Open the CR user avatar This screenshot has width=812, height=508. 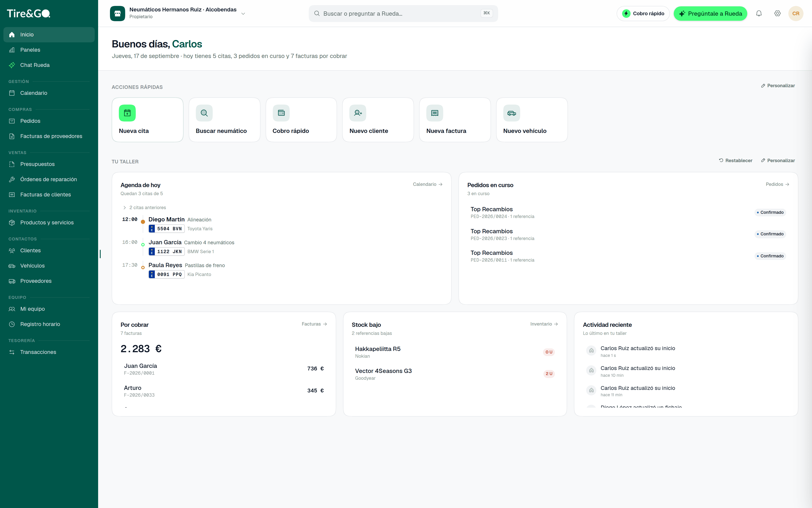(796, 13)
